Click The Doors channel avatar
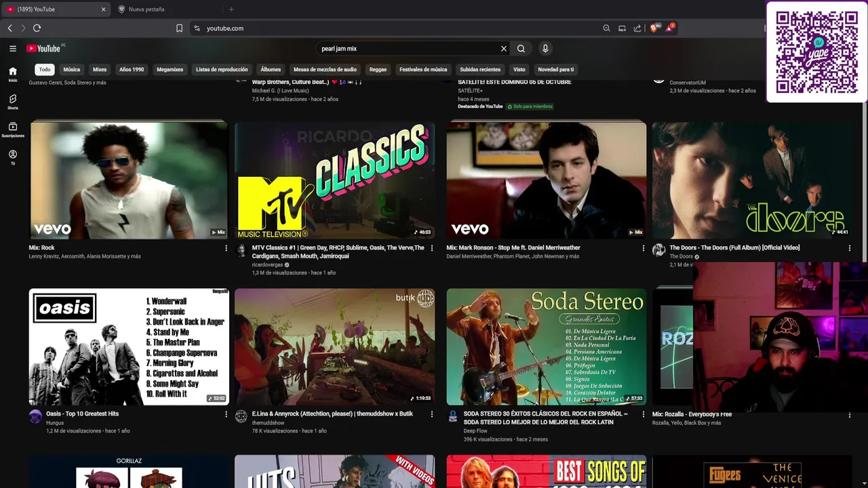Viewport: 868px width, 488px height. 658,250
